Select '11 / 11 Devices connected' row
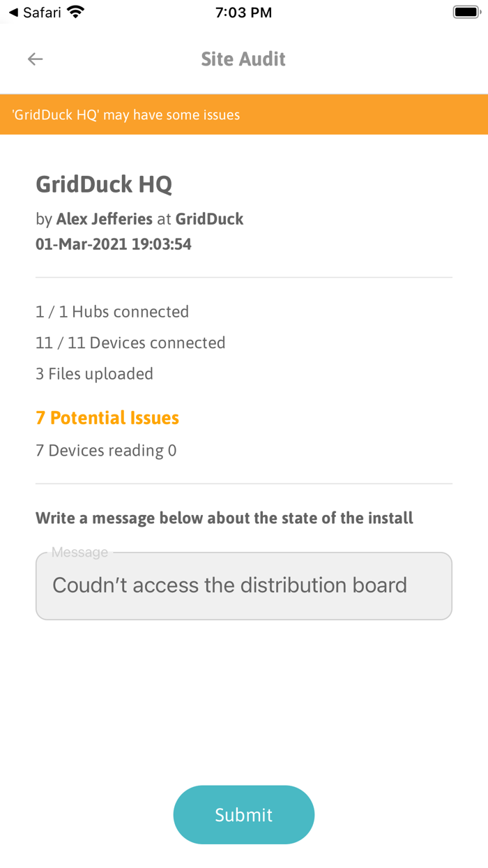This screenshot has height=868, width=488. point(130,343)
